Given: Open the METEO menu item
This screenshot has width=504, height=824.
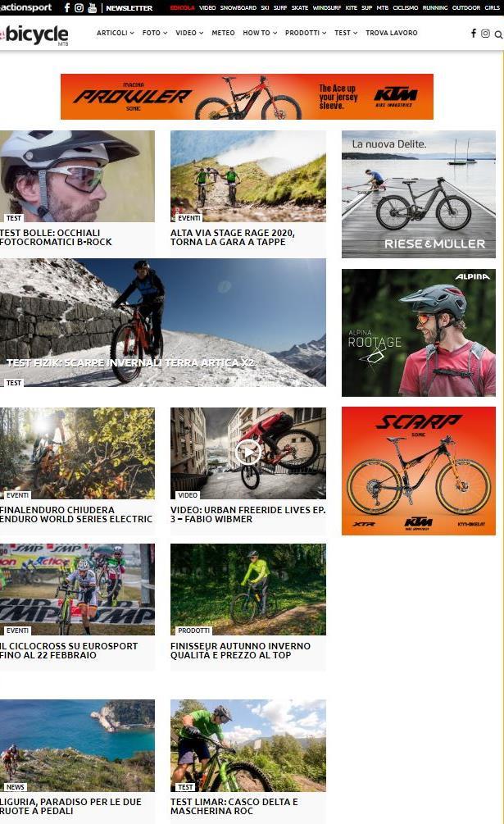Looking at the screenshot, I should 223,33.
